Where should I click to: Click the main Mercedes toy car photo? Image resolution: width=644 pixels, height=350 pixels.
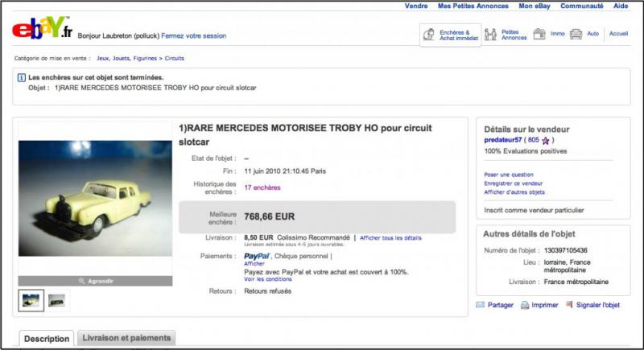(x=95, y=199)
